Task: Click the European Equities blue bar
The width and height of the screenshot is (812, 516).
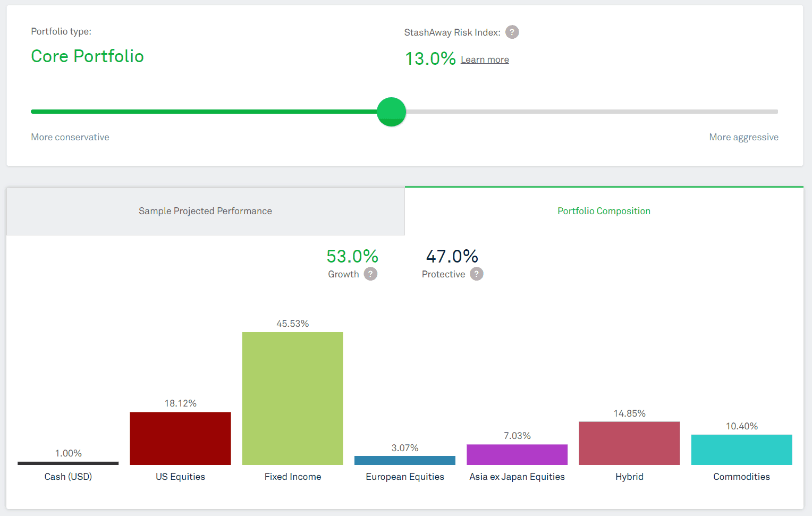Action: (x=405, y=460)
